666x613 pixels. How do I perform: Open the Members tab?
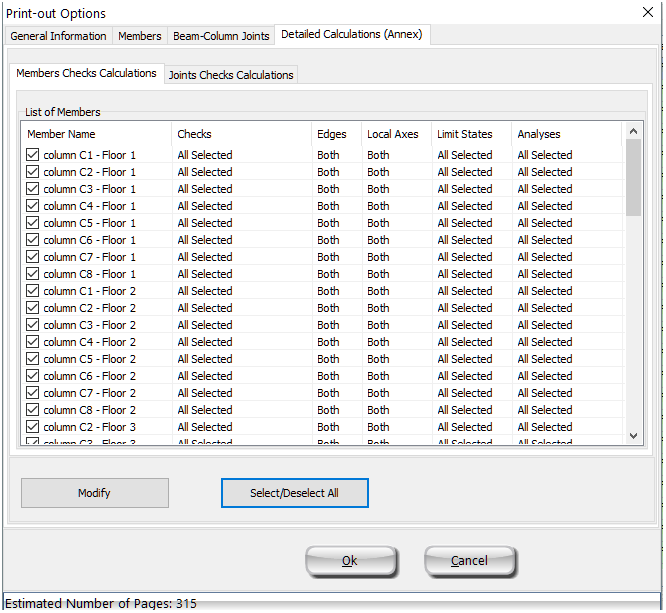[x=139, y=36]
